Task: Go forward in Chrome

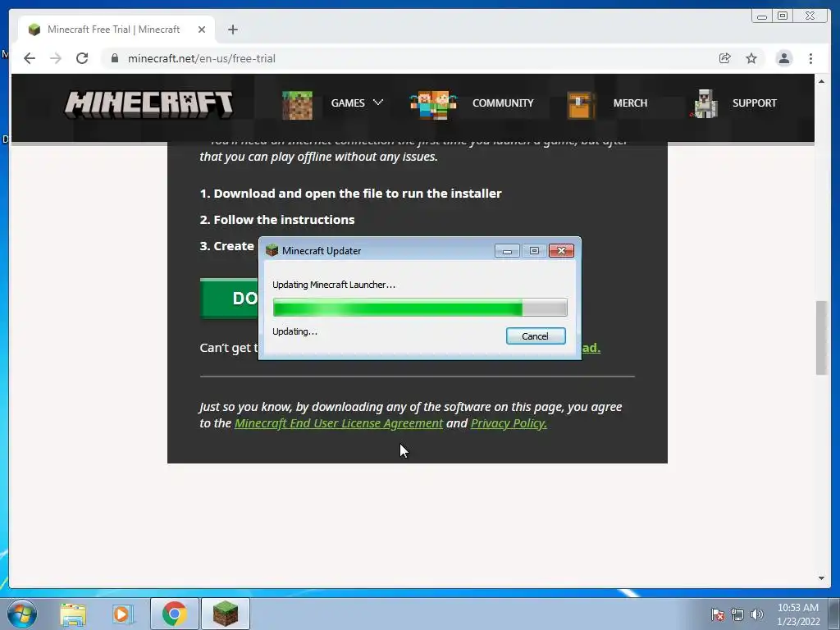Action: [x=56, y=58]
